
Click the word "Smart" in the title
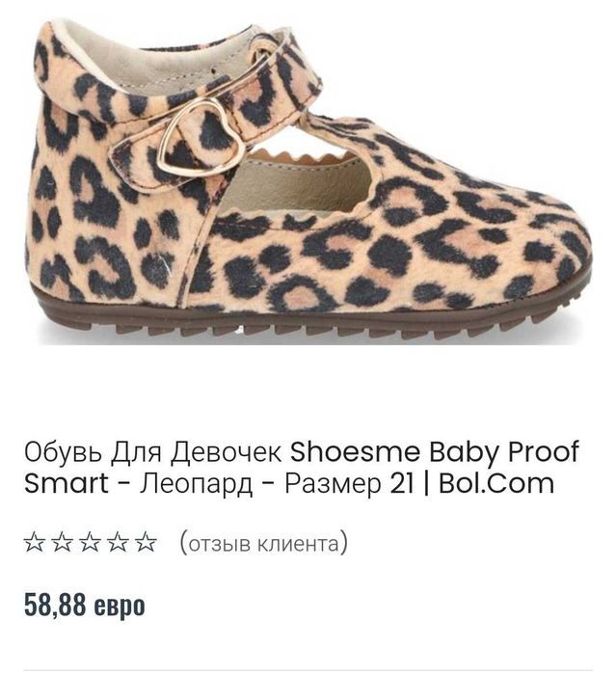click(x=66, y=483)
